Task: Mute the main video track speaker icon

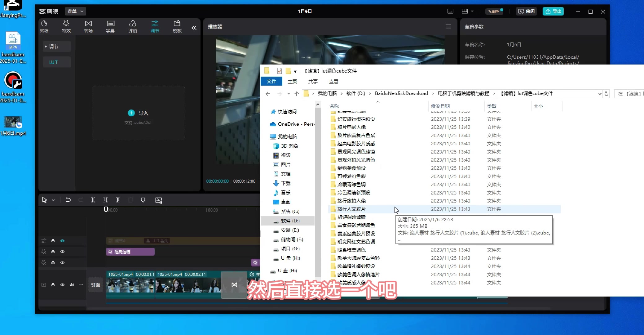Action: tap(72, 284)
